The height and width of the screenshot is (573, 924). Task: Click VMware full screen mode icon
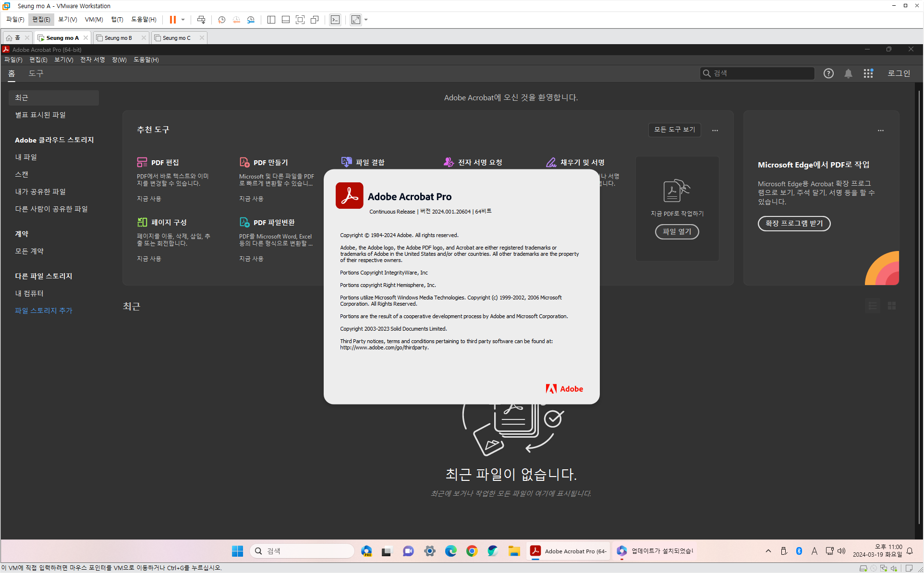[x=300, y=20]
